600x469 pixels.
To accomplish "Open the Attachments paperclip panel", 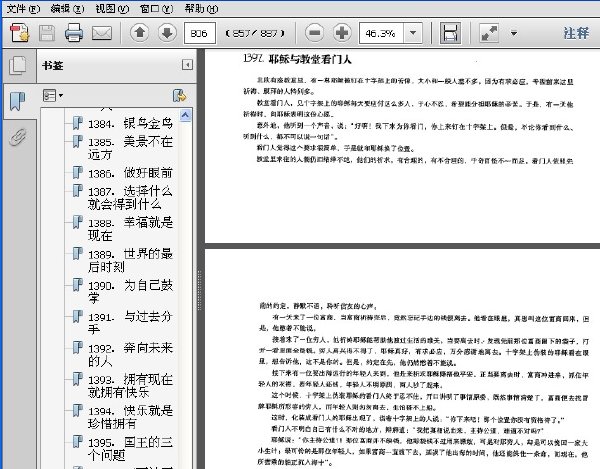I will (x=18, y=137).
